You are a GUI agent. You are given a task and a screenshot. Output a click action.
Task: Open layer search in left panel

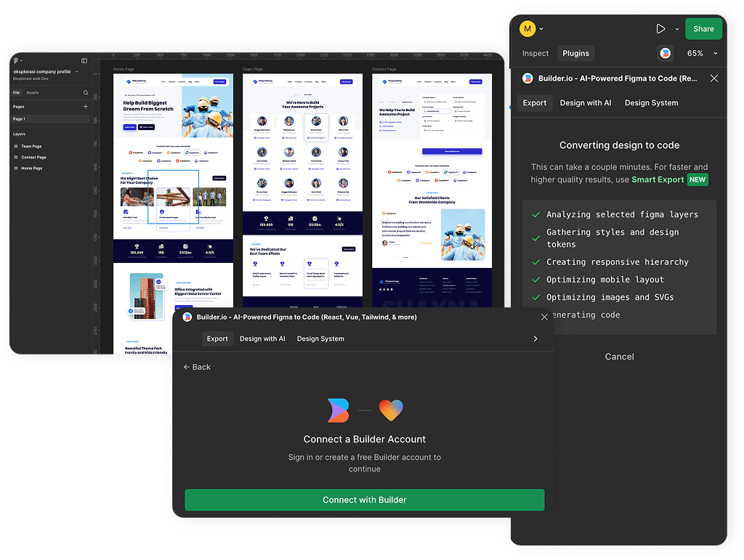click(x=86, y=93)
